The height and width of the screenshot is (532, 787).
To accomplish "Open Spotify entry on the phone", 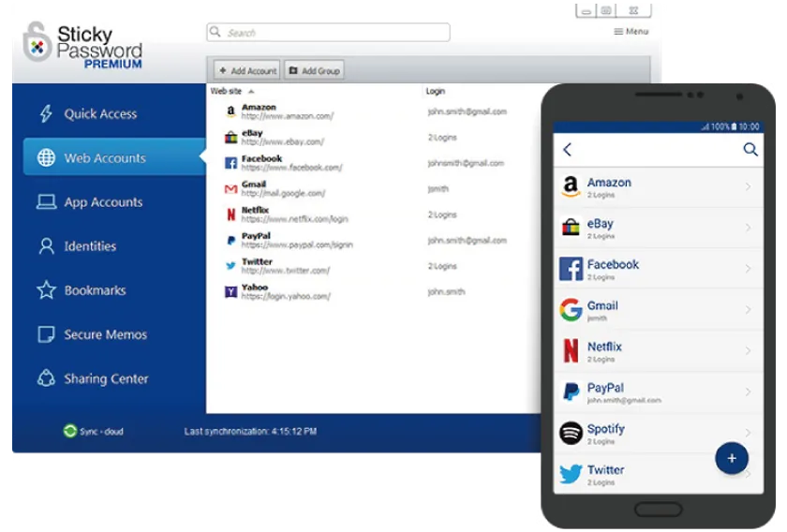I will click(x=659, y=433).
